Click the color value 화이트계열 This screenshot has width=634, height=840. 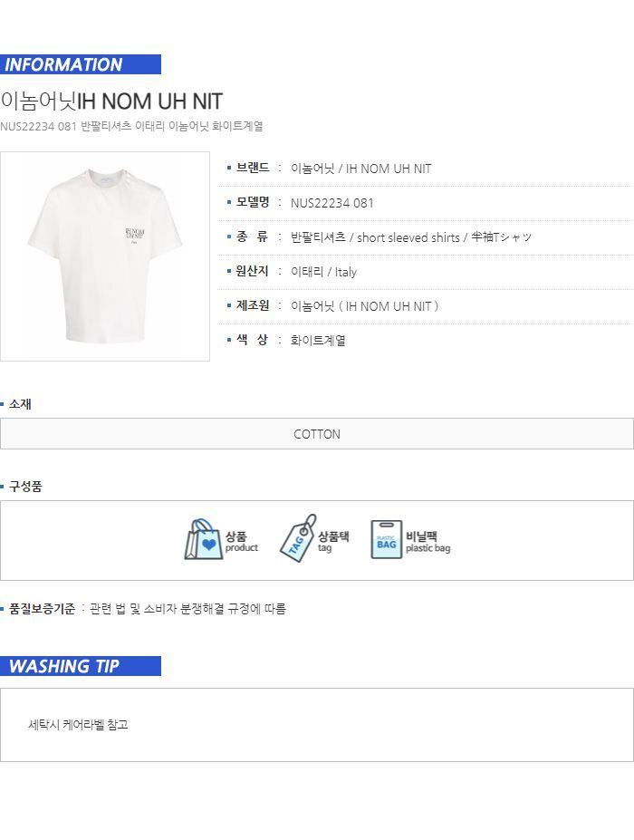(x=318, y=341)
